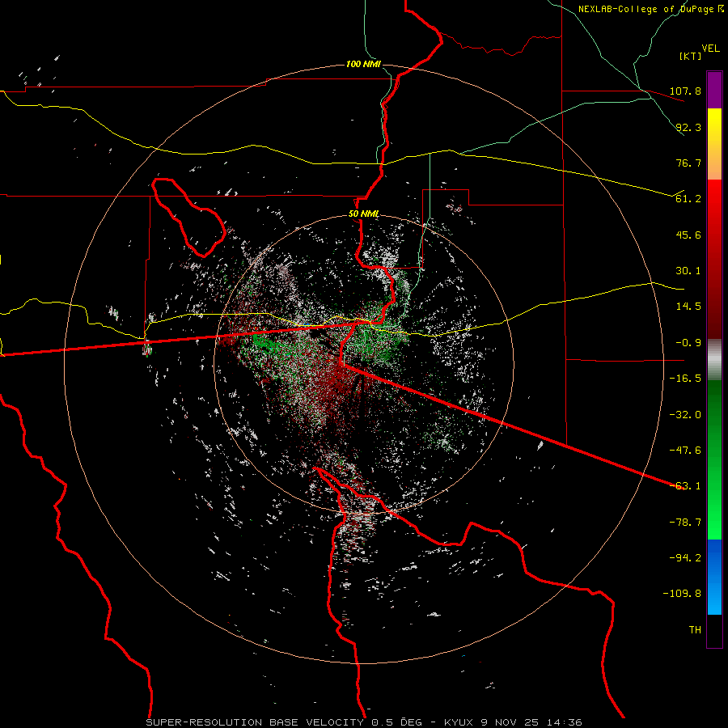Click the -47.6 legend value

(685, 451)
